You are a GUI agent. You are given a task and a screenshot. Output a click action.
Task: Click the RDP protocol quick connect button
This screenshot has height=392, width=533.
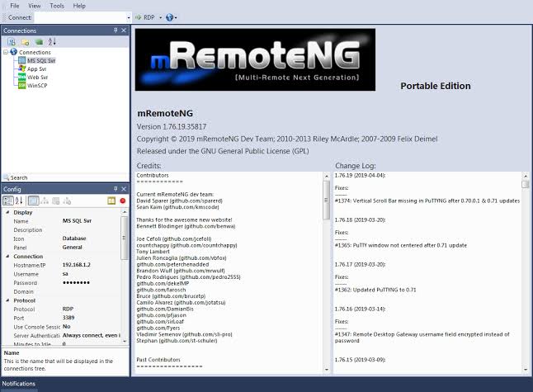click(145, 17)
